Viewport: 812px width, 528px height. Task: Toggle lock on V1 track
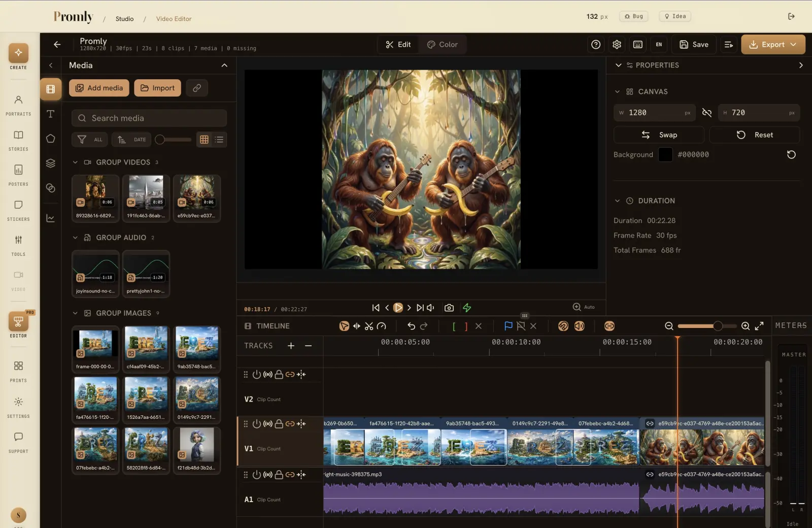point(279,424)
